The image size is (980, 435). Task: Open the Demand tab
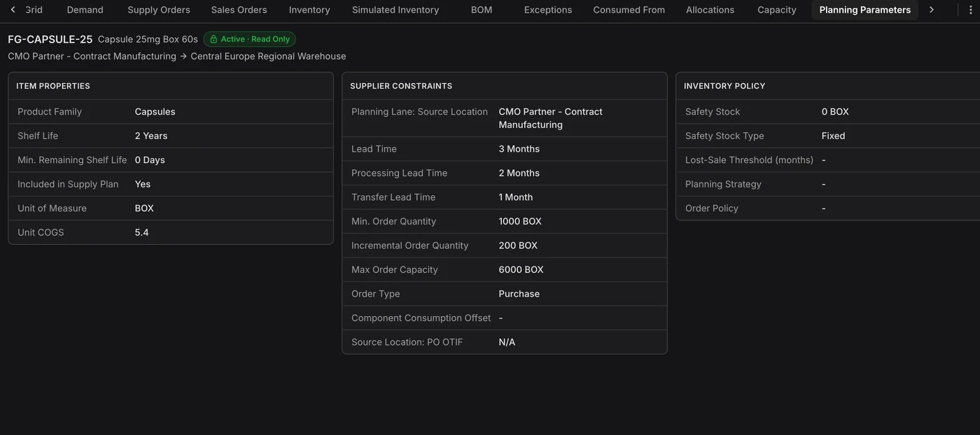pos(85,10)
